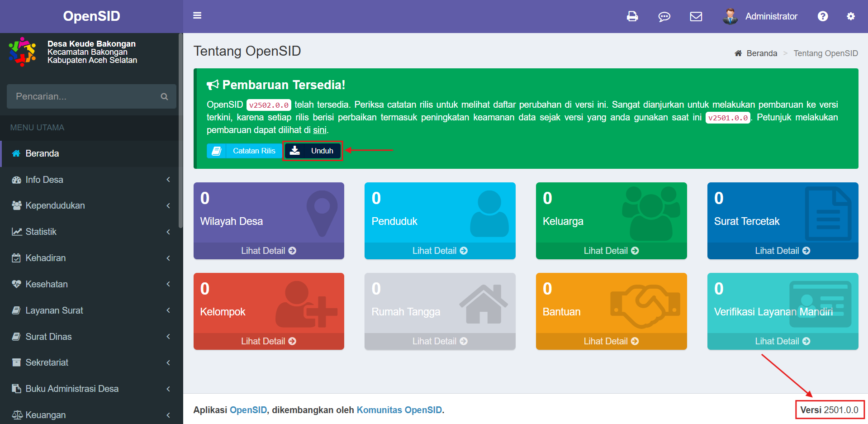Screen dimensions: 868x424
Task: Click the Desa Keude Bakongan logo
Action: pos(22,52)
